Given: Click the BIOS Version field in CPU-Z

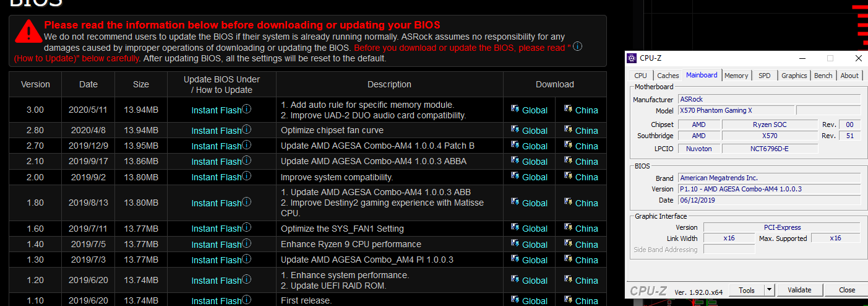Looking at the screenshot, I should coord(769,189).
